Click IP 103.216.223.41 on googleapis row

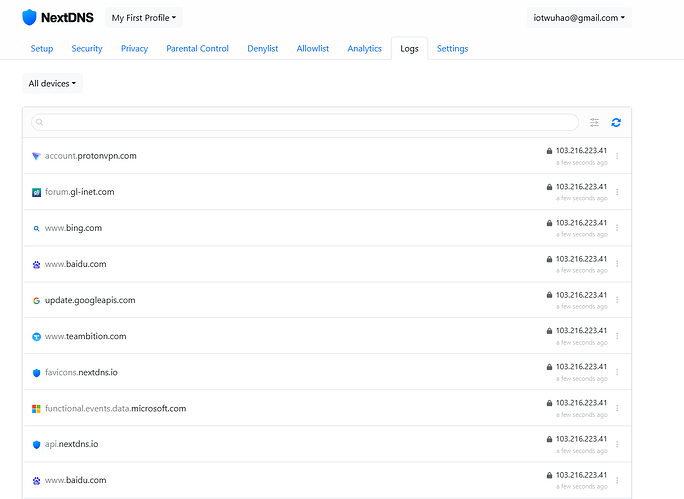tap(581, 295)
